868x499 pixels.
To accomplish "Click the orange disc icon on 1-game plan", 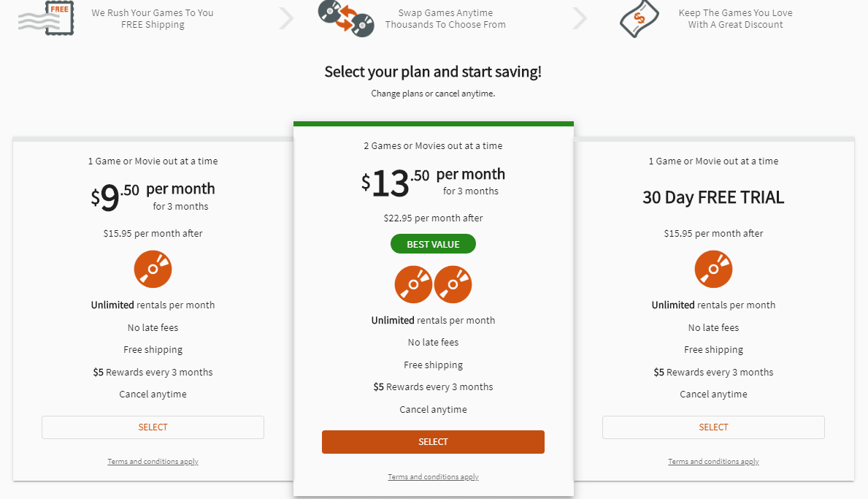I will pyautogui.click(x=153, y=269).
